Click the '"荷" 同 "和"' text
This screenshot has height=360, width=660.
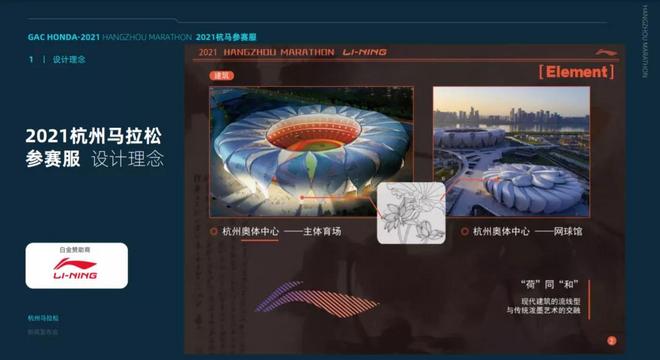pos(550,285)
